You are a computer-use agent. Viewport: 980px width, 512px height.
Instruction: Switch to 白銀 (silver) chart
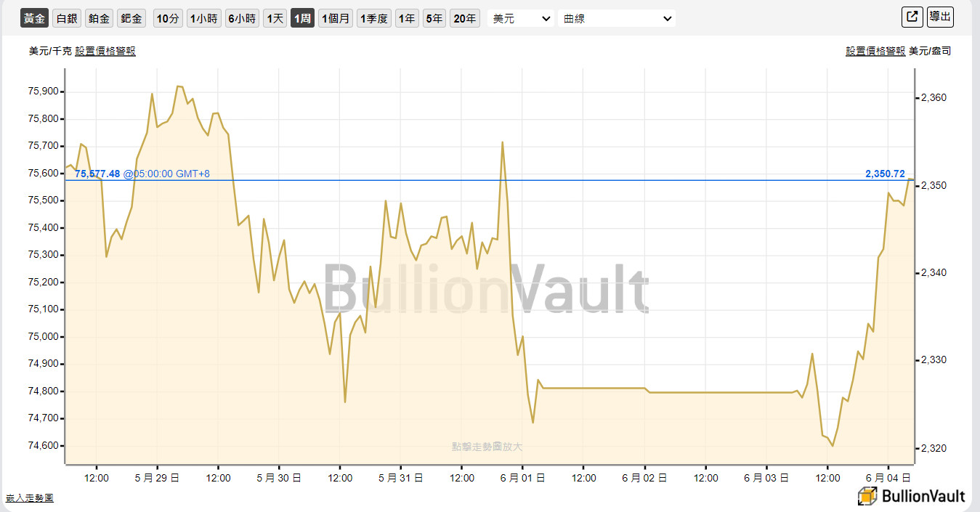point(67,18)
